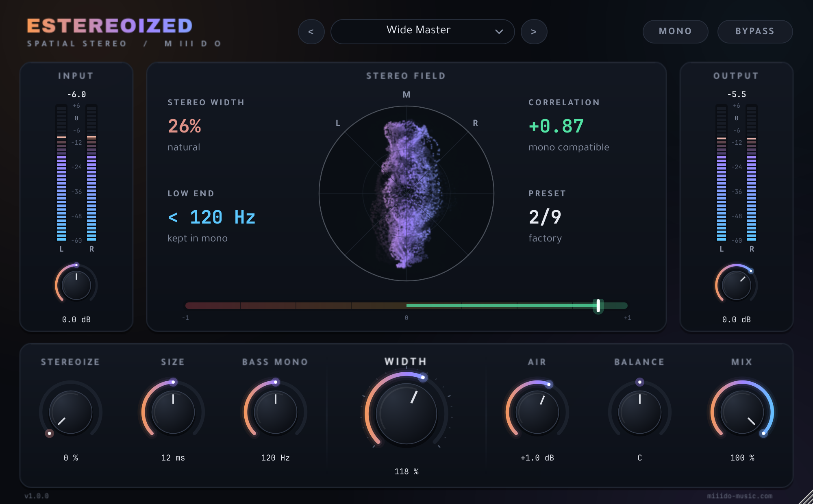Go to the next preset arrow

(x=534, y=32)
